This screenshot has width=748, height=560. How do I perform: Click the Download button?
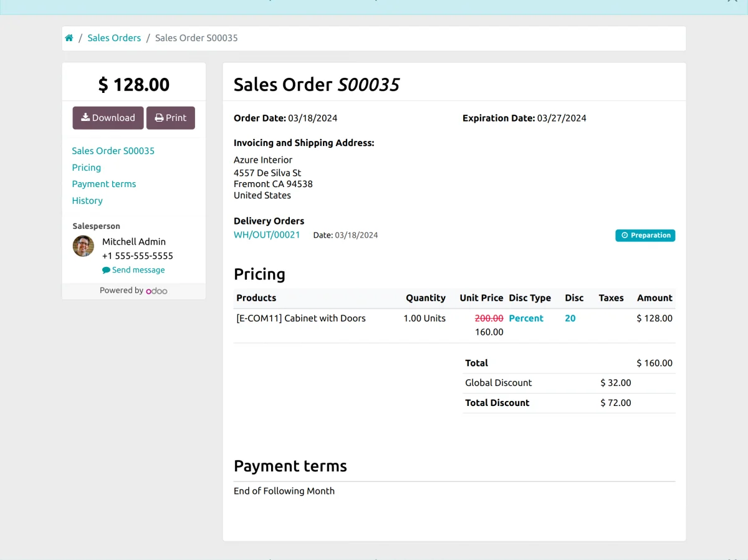[x=107, y=117]
